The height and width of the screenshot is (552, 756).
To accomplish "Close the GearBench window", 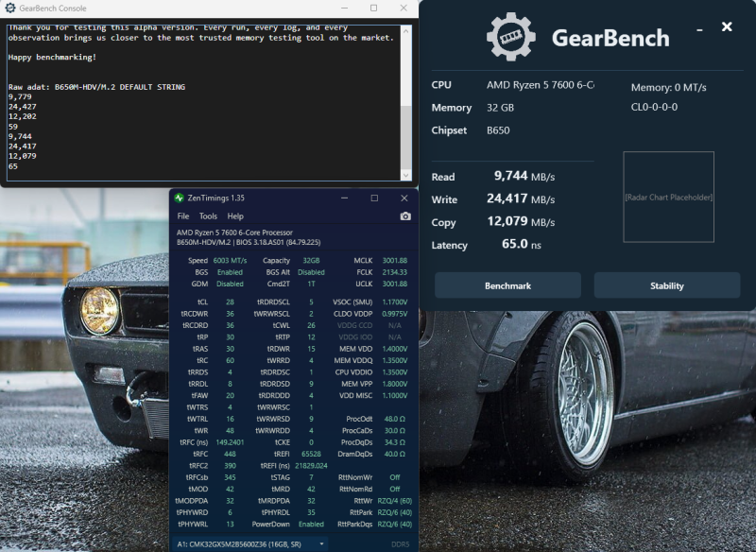I will pos(727,26).
